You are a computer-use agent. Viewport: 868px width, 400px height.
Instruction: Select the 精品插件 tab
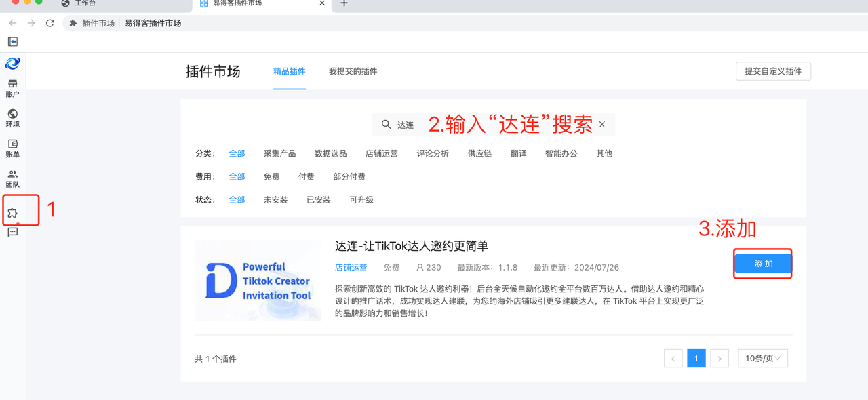[x=290, y=71]
